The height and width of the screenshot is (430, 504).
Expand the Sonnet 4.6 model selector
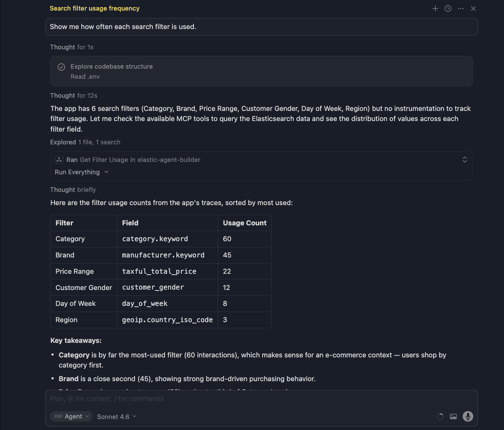116,416
